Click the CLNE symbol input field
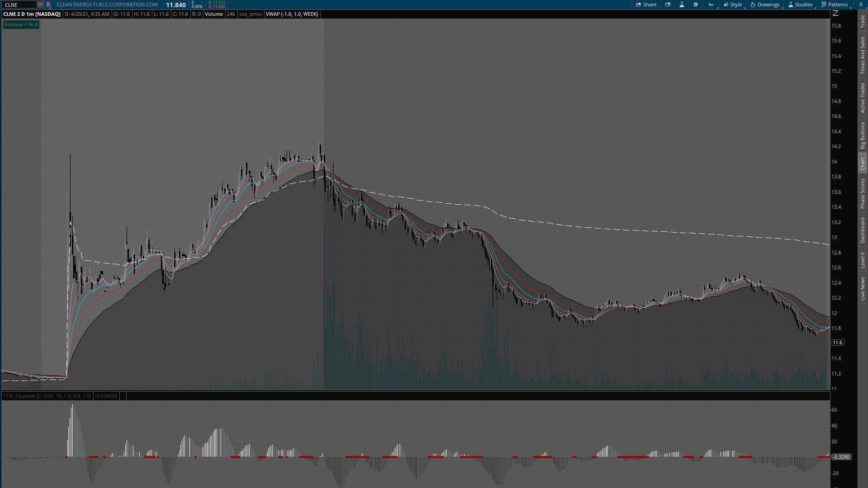The image size is (868, 488). (x=19, y=5)
